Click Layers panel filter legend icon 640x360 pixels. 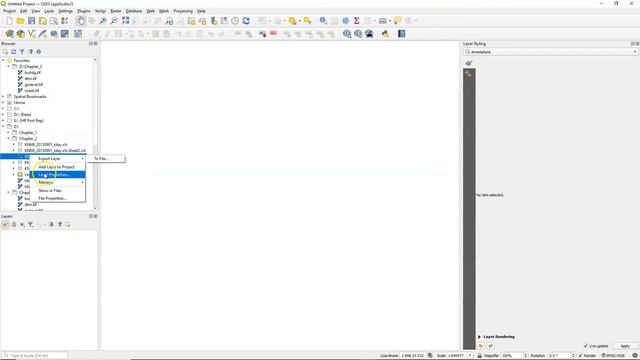point(31,224)
